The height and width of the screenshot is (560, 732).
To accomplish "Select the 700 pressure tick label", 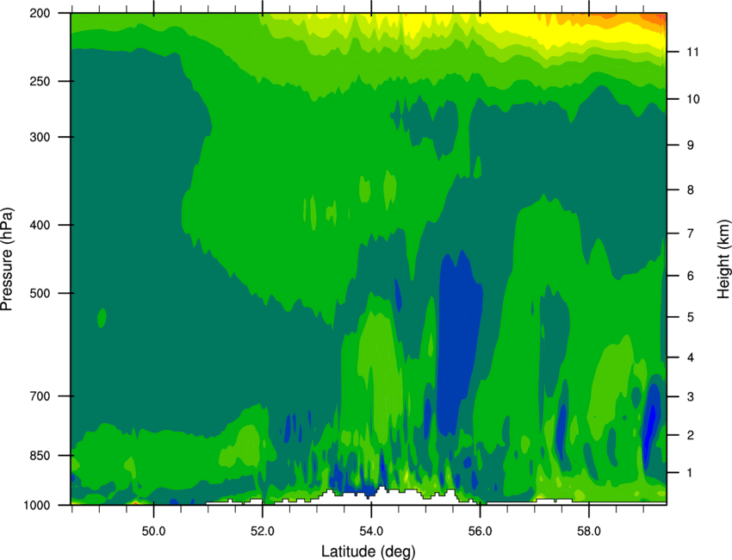I will click(x=40, y=396).
